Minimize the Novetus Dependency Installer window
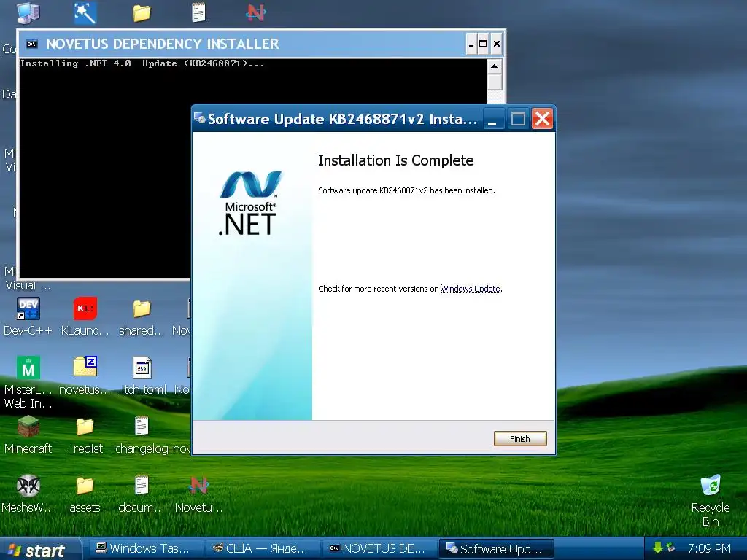This screenshot has height=560, width=747. 471,44
